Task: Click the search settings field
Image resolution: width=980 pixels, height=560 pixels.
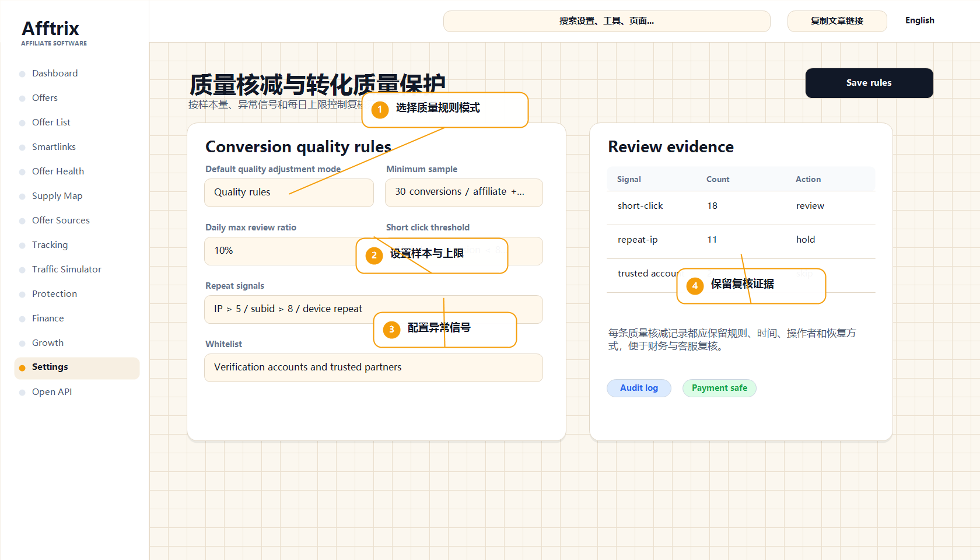Action: (607, 21)
